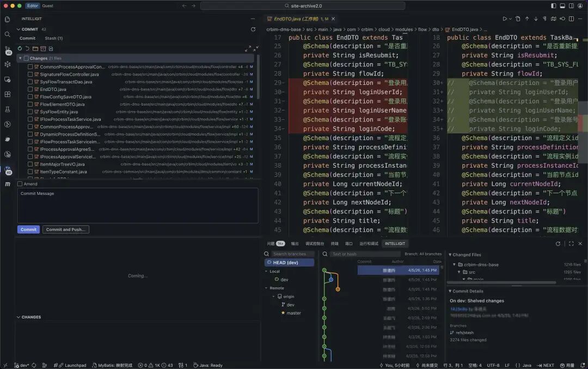Click the rollback changes arrow icon
The width and height of the screenshot is (588, 369).
[x=27, y=48]
